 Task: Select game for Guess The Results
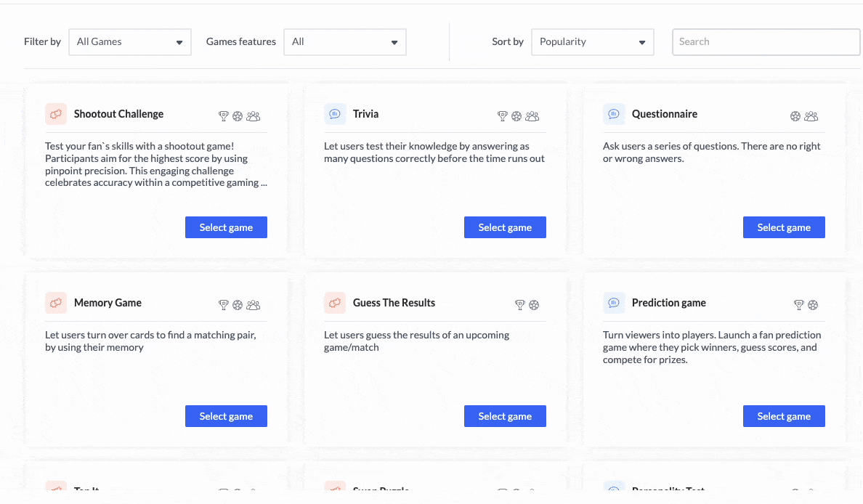(505, 416)
